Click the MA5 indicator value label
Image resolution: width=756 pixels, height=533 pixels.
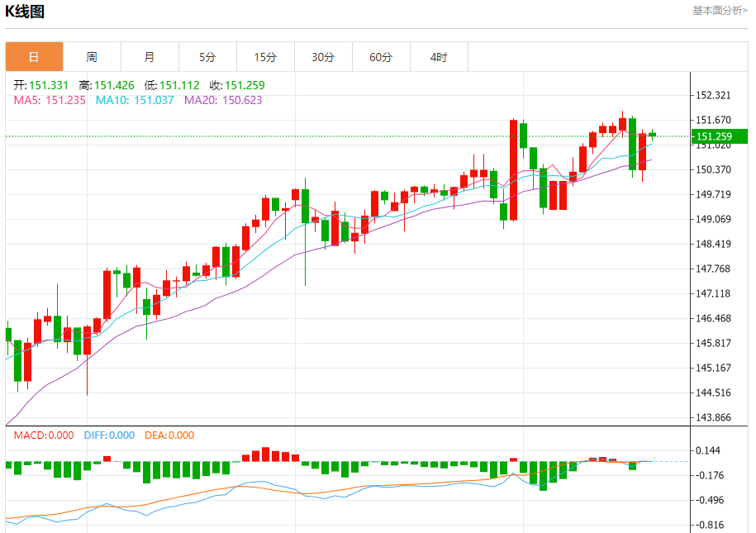[50, 100]
